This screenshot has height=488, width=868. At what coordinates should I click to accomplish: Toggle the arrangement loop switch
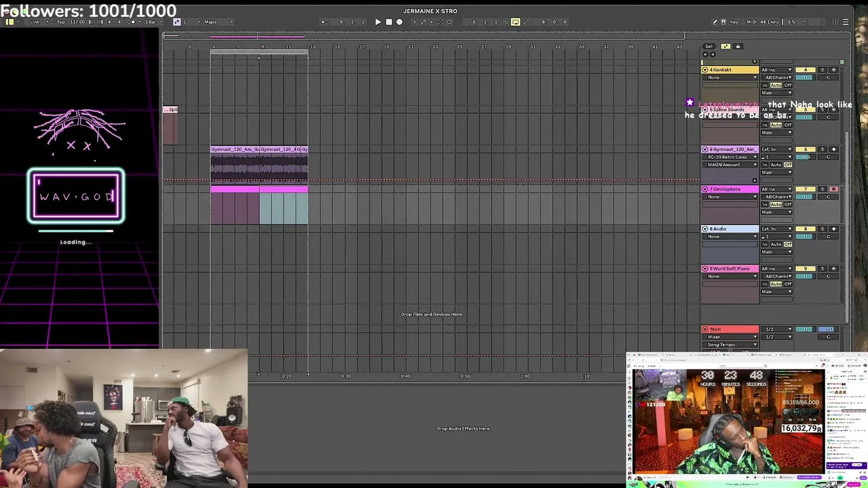click(515, 22)
